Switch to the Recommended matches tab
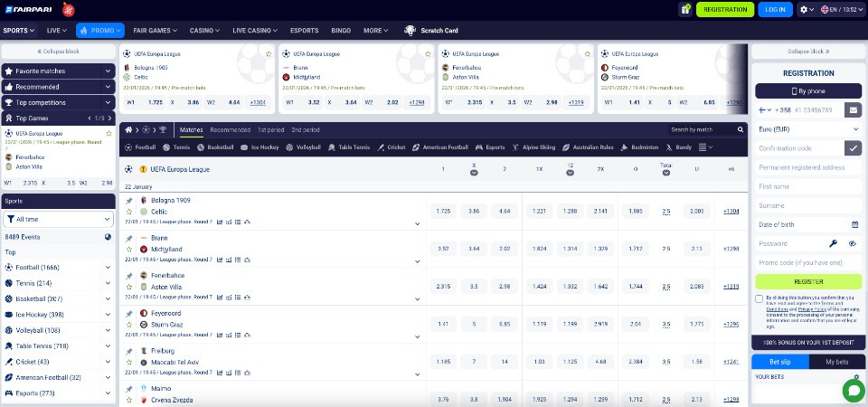The height and width of the screenshot is (407, 868). tap(231, 129)
